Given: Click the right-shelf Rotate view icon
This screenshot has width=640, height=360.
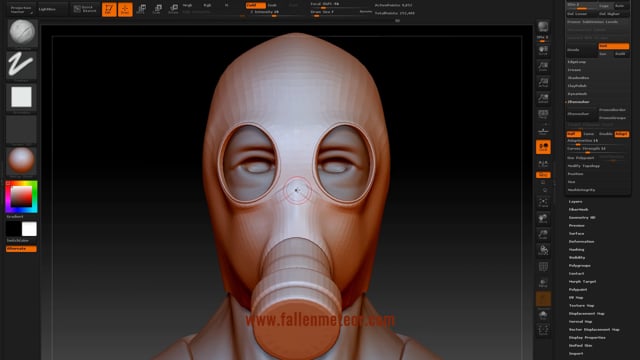Looking at the screenshot, I should coord(543,250).
